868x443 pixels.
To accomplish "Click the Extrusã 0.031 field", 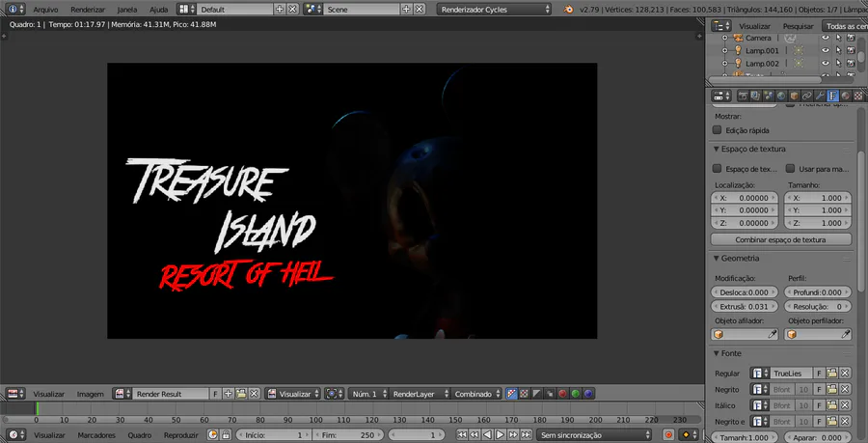I will click(745, 306).
